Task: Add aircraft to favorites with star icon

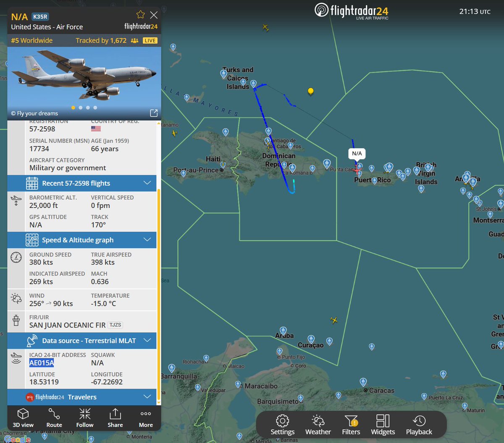Action: point(141,15)
